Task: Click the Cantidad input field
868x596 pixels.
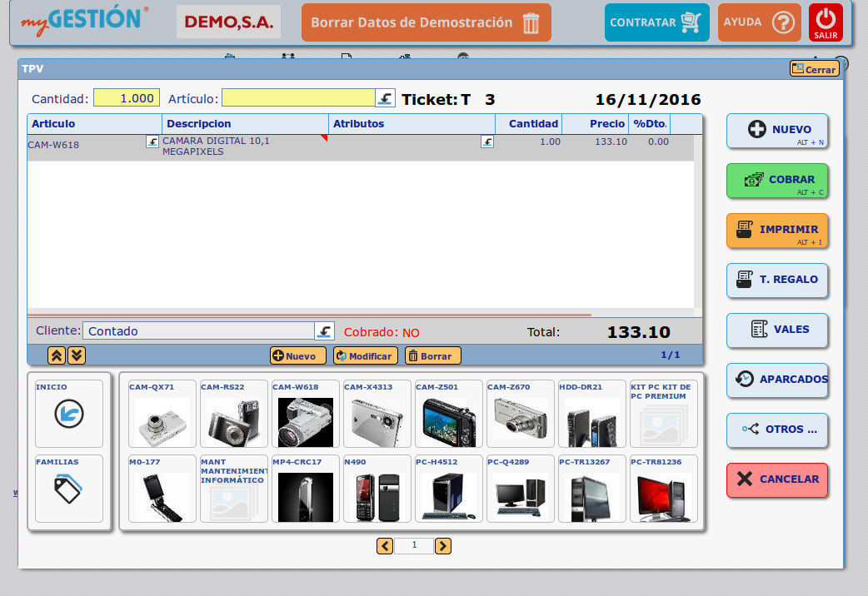Action: coord(126,98)
